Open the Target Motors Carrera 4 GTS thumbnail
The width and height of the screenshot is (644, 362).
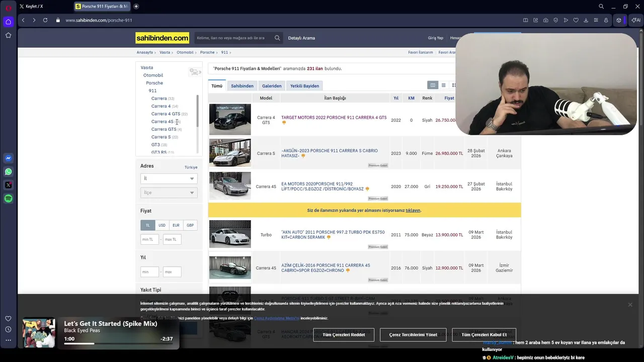230,119
